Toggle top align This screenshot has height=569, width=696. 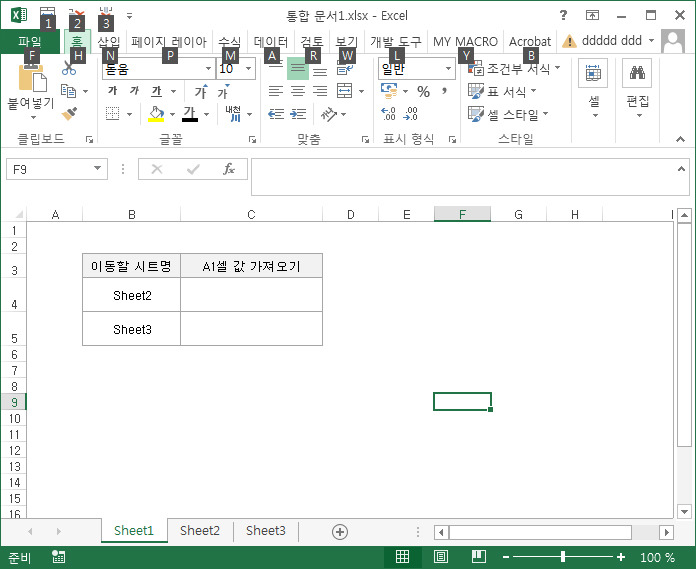276,68
